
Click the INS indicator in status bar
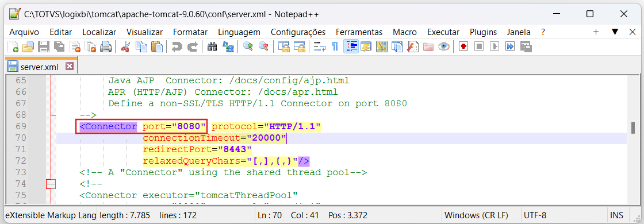click(x=616, y=215)
